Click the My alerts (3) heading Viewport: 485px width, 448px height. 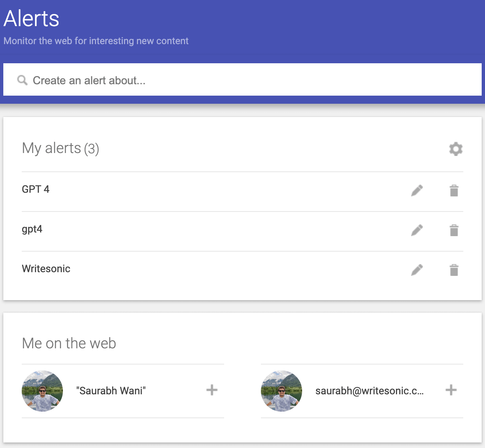click(x=61, y=148)
